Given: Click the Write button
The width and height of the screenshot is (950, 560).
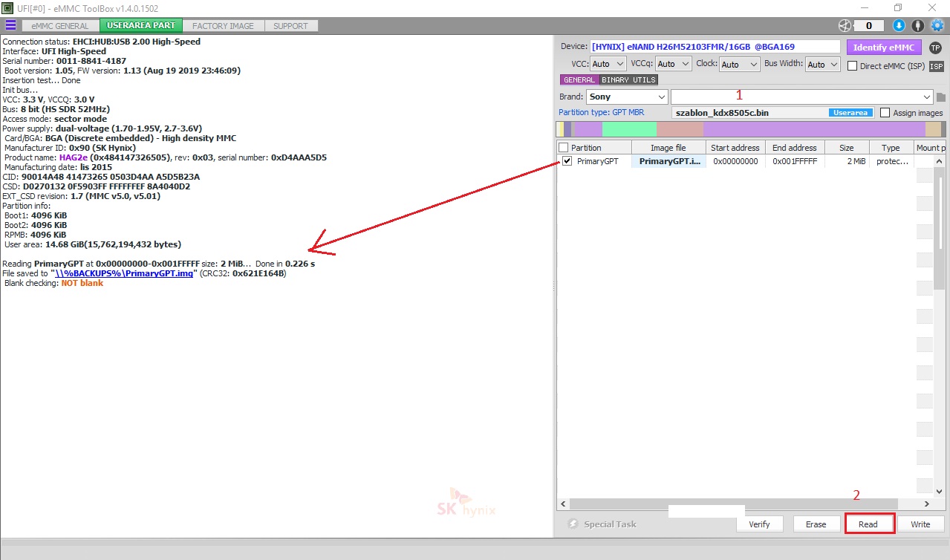Looking at the screenshot, I should click(920, 524).
